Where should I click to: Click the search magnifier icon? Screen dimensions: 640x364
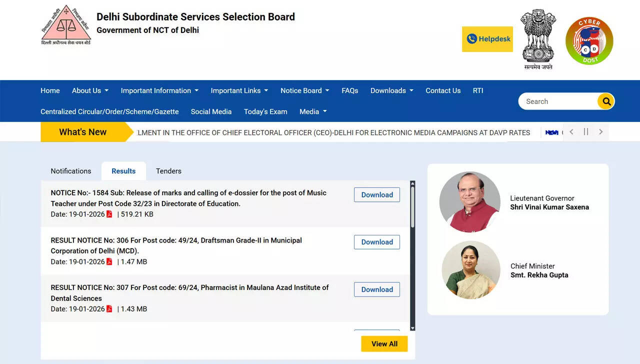(x=605, y=101)
